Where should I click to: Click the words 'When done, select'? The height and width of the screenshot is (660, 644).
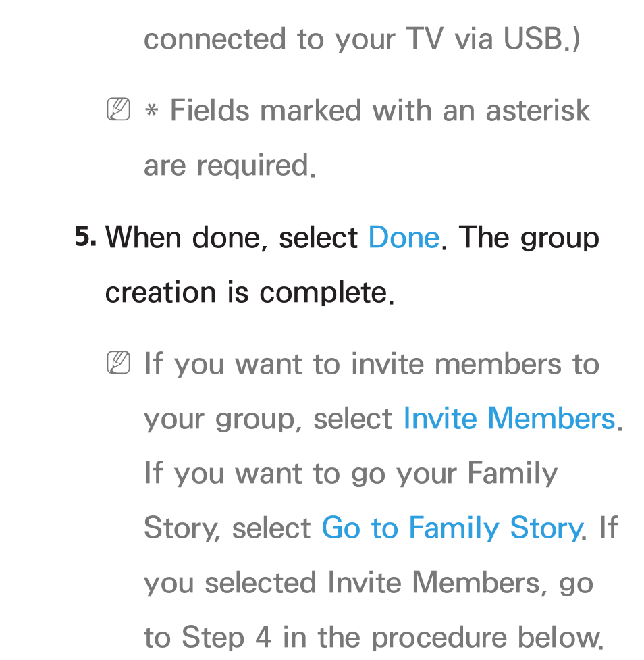pyautogui.click(x=232, y=238)
